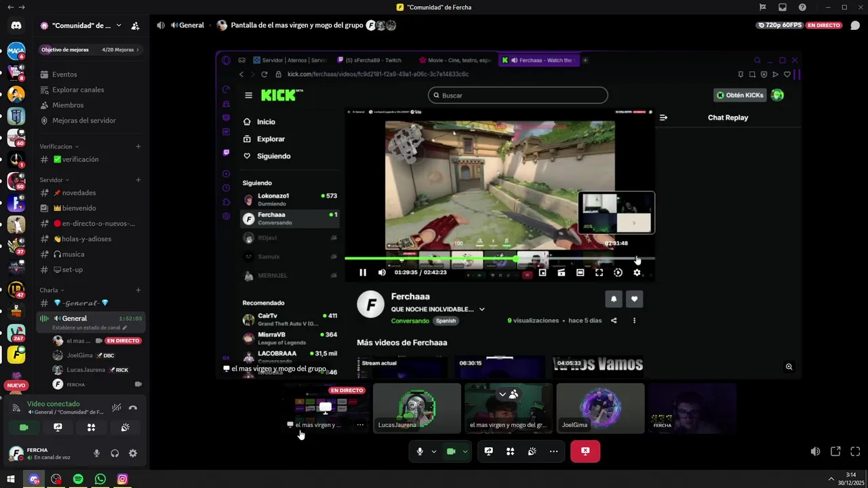Share screen from the voice connected panel
Viewport: 868px width, 488px height.
pyautogui.click(x=58, y=428)
